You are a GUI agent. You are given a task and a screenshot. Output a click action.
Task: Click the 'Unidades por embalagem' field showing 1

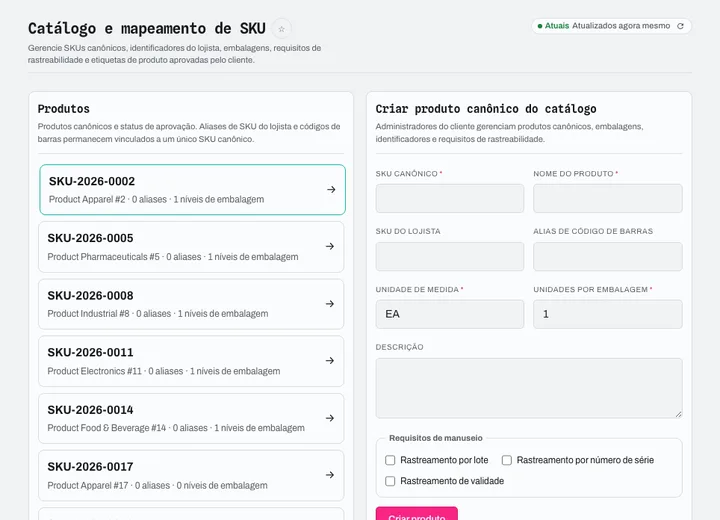(x=608, y=314)
